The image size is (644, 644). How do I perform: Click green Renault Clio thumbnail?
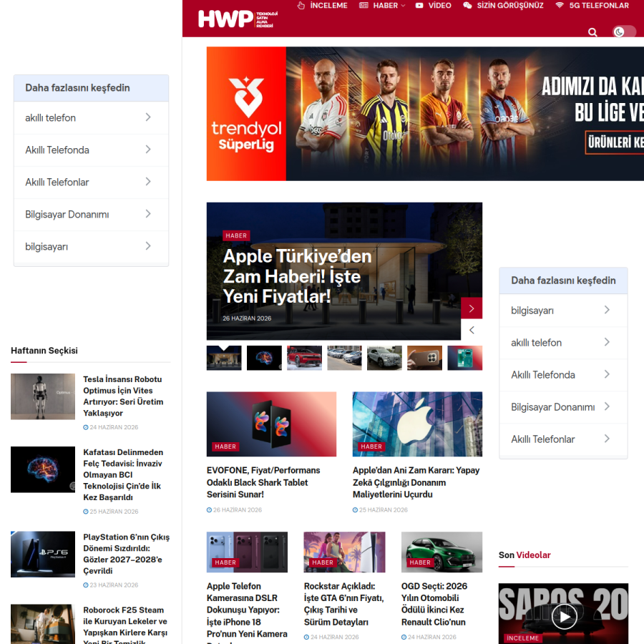click(x=441, y=552)
